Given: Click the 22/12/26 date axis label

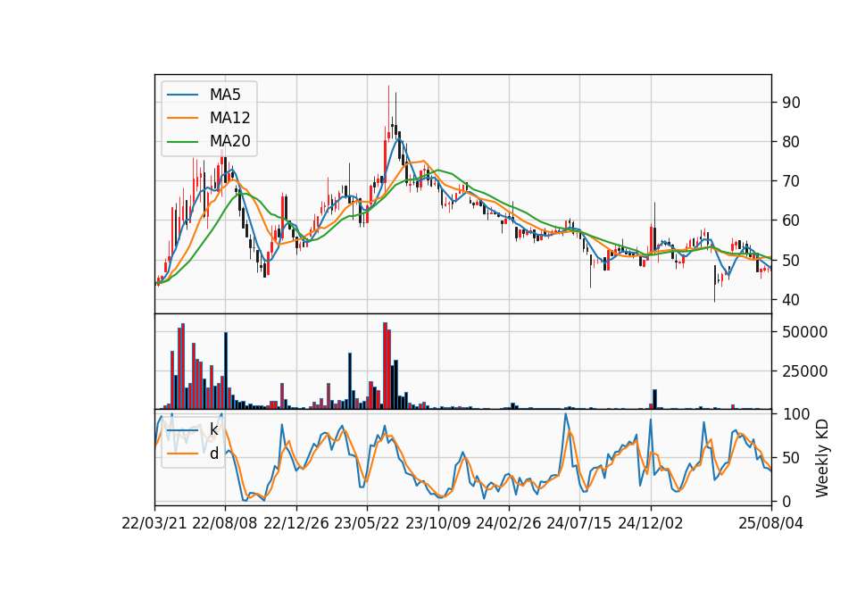Looking at the screenshot, I should [x=296, y=523].
